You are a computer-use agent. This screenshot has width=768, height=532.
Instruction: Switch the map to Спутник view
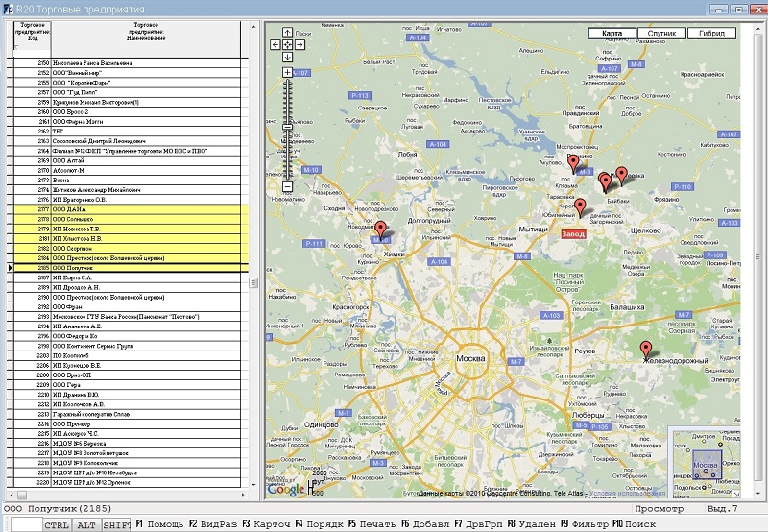[x=661, y=34]
